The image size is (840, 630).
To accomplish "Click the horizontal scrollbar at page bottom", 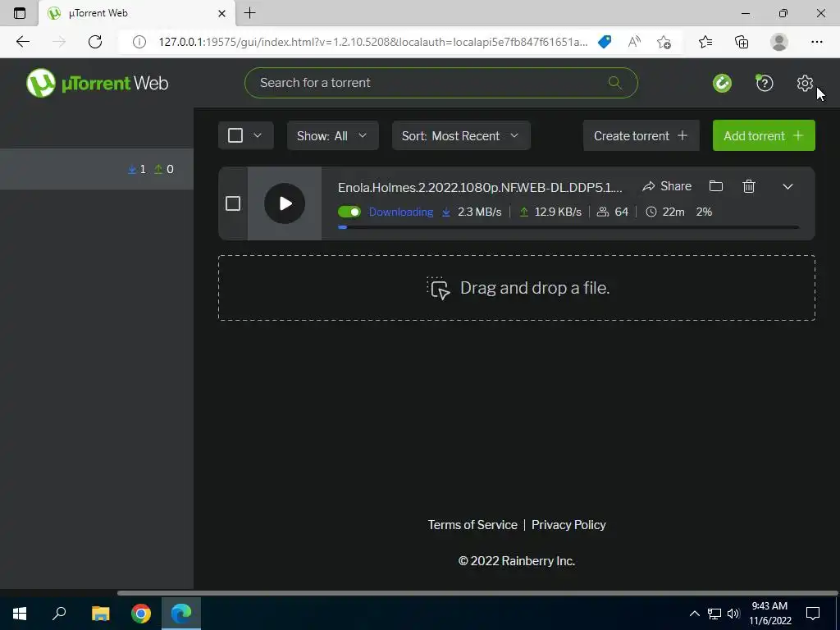I will click(x=477, y=593).
